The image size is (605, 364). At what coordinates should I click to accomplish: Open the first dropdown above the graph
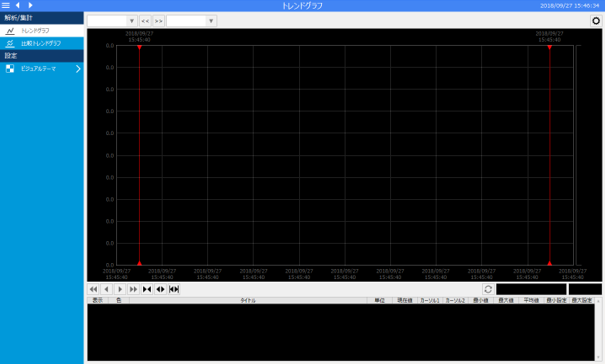click(x=112, y=21)
